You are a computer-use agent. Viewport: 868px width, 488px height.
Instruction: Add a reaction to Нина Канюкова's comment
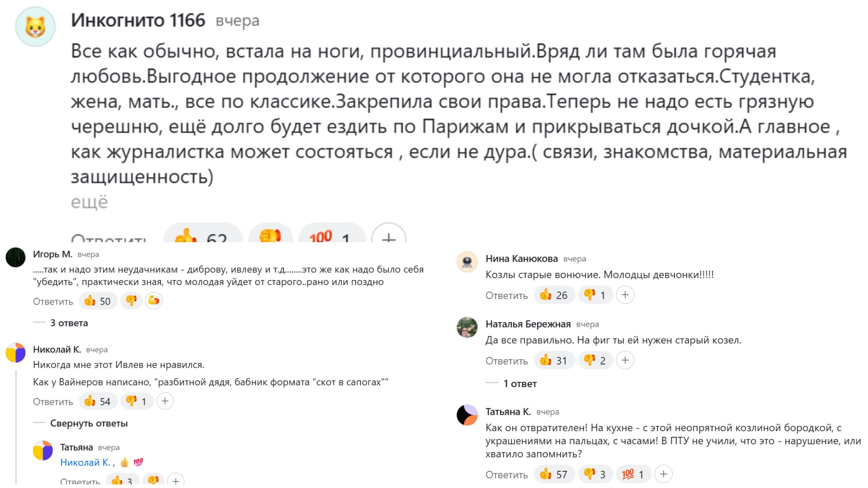tap(625, 295)
